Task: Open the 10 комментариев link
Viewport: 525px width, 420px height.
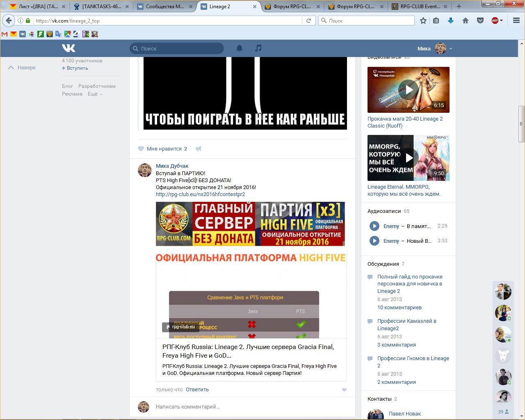Action: click(399, 308)
